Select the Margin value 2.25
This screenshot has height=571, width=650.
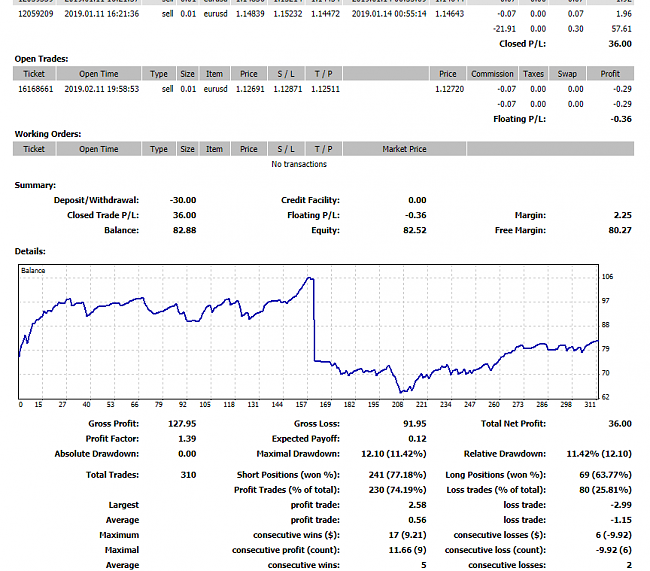623,215
